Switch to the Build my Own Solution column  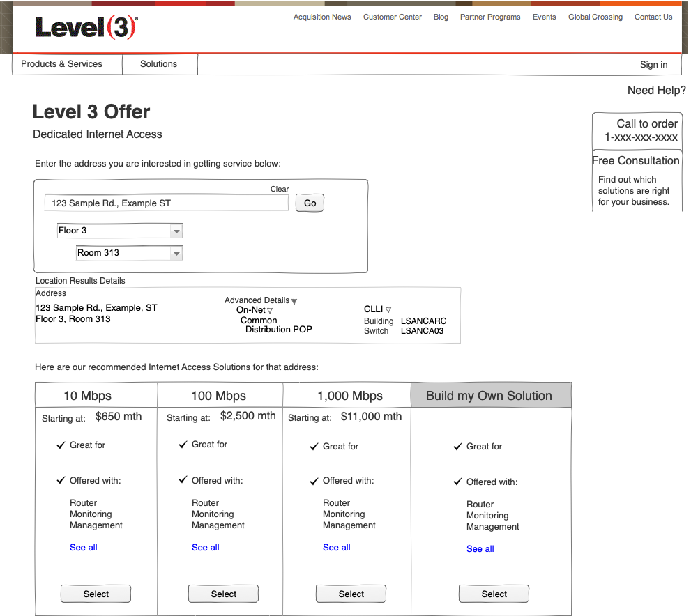click(x=491, y=394)
